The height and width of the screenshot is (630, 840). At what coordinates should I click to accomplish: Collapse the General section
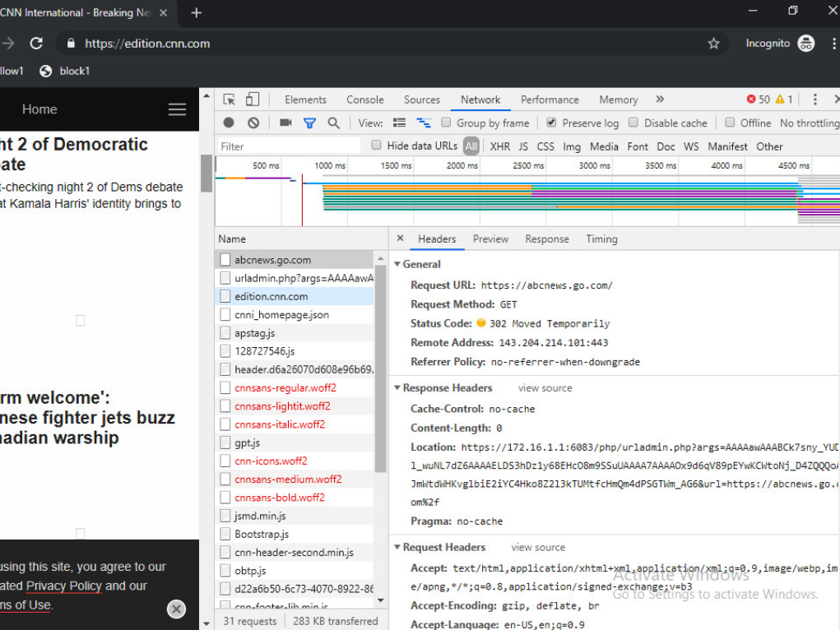[x=421, y=264]
